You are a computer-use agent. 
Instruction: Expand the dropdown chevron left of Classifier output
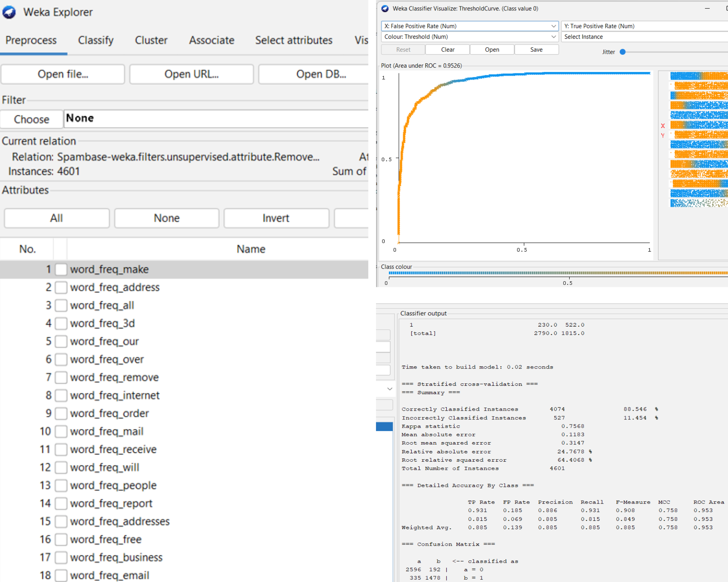click(390, 389)
